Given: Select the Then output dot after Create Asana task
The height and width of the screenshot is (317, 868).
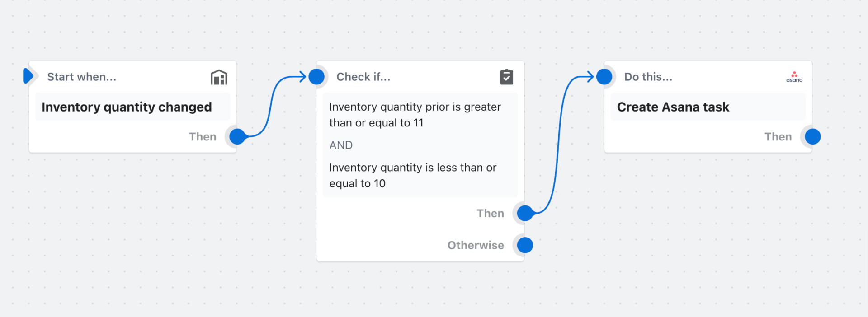Looking at the screenshot, I should click(812, 136).
